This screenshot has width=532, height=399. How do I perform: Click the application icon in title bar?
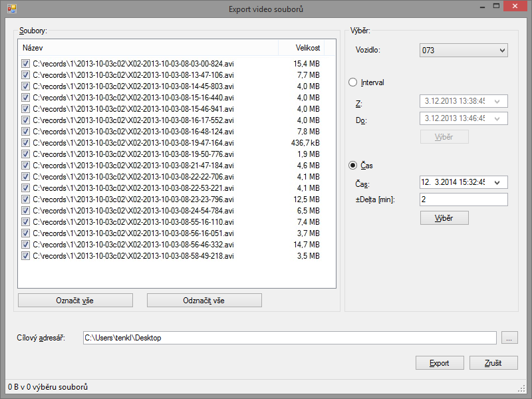coord(11,9)
